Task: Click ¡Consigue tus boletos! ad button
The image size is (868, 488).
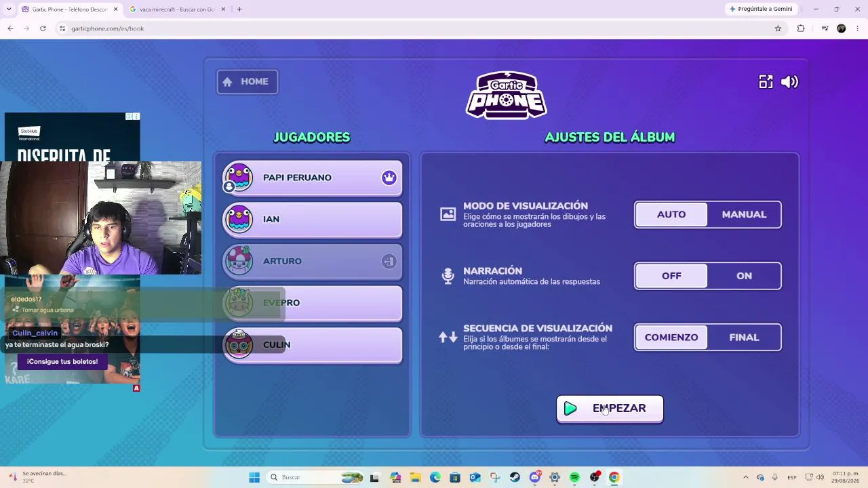Action: (62, 362)
